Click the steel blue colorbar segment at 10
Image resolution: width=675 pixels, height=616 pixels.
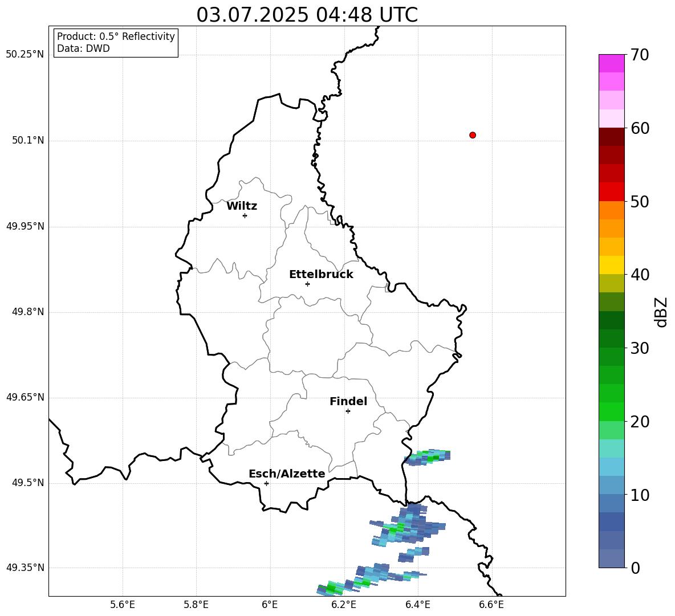coord(611,503)
